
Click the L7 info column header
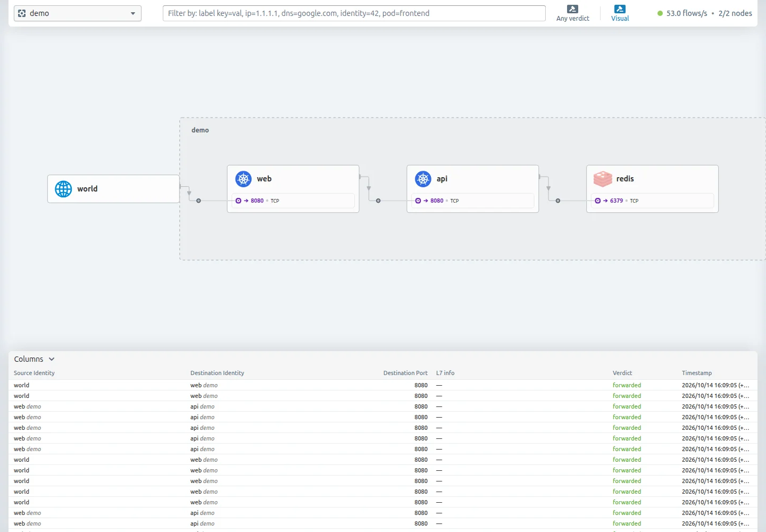point(445,373)
